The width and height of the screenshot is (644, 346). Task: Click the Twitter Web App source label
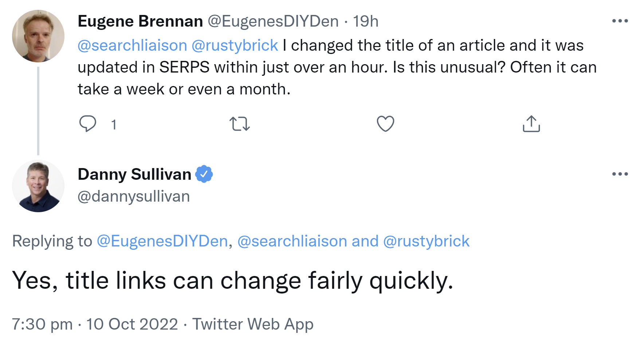pyautogui.click(x=253, y=324)
